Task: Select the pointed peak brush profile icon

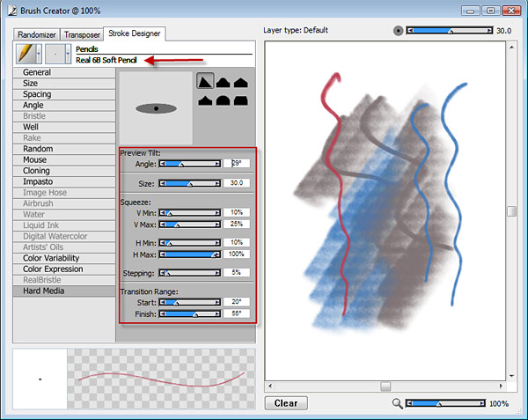Action: (241, 82)
